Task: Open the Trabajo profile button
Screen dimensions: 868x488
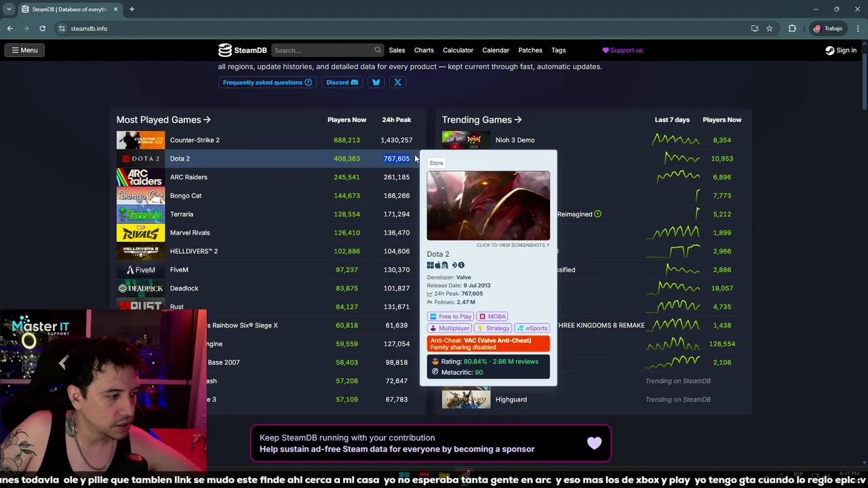Action: click(827, 28)
